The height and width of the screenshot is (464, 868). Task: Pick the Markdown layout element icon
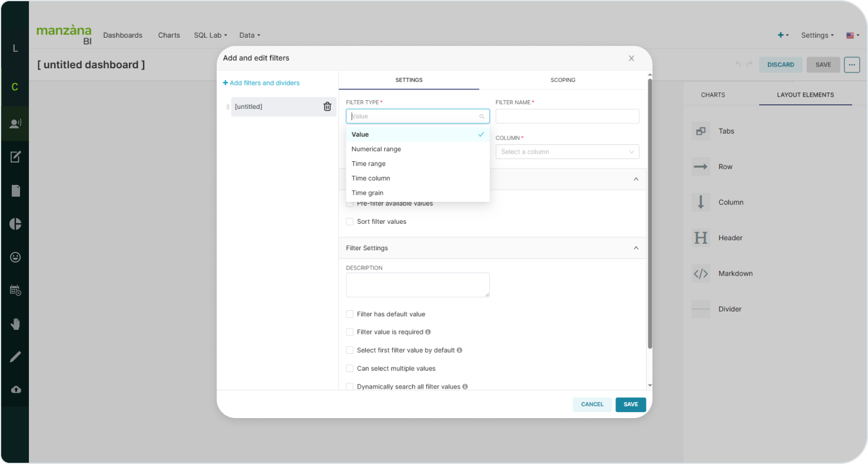pos(701,274)
